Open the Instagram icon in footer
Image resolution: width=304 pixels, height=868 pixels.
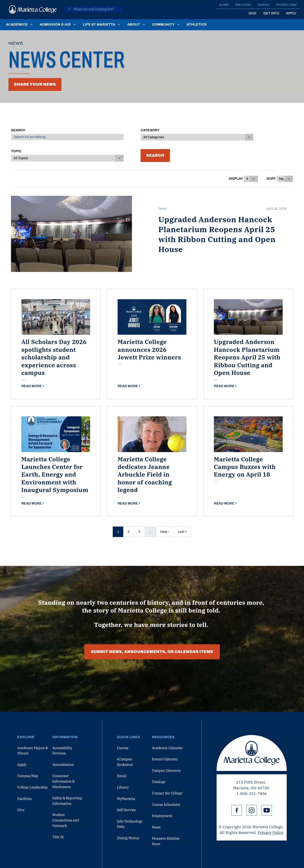coord(252,810)
